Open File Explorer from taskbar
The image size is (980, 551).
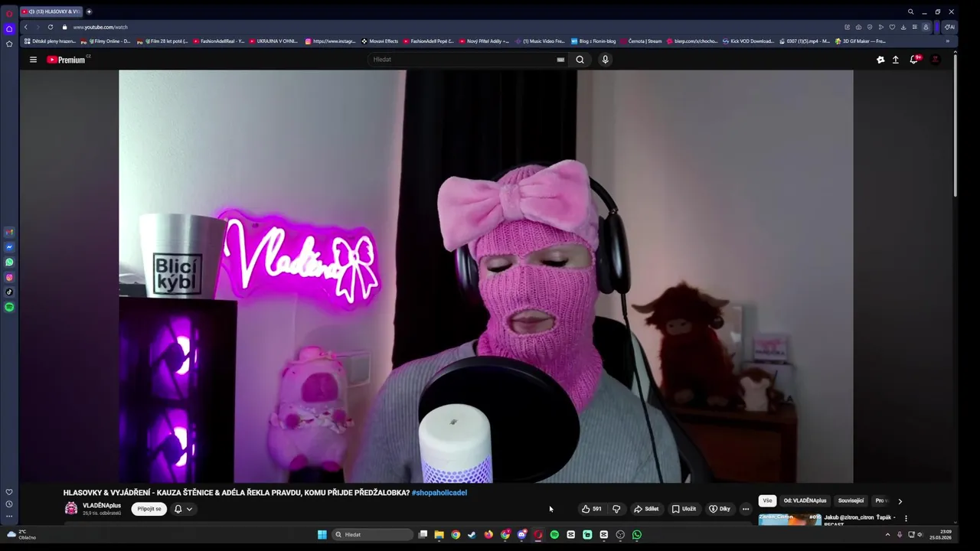439,535
